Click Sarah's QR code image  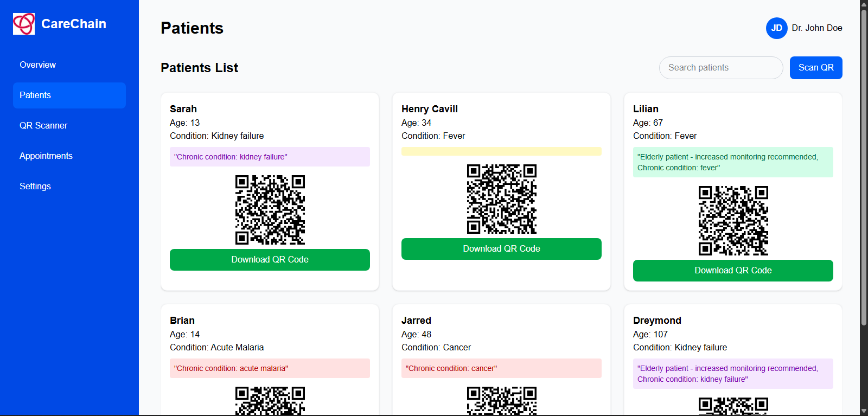click(270, 210)
